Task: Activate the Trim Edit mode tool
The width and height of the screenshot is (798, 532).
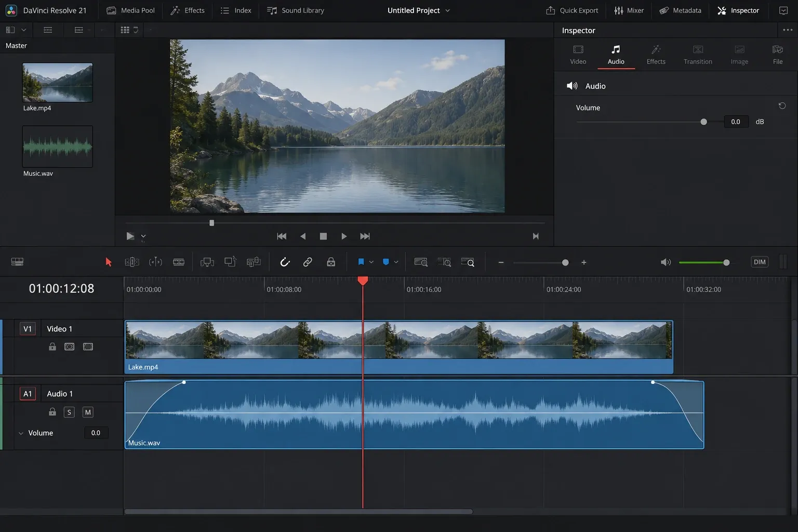Action: (132, 262)
